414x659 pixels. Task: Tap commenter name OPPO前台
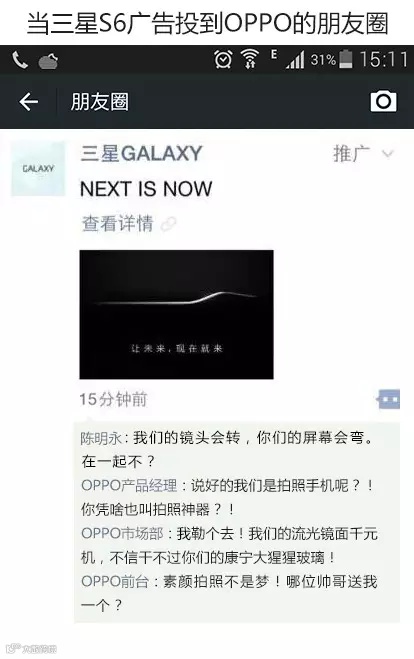[115, 582]
